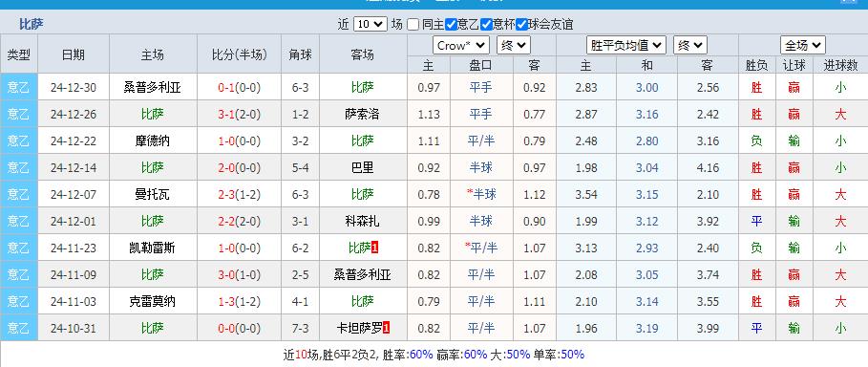Open score 2-2(2-0) for 24-12-01 match
868x367 pixels.
point(239,221)
